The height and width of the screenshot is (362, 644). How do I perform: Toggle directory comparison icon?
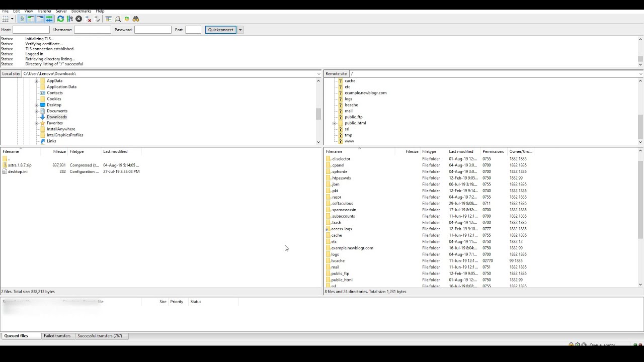[x=118, y=19]
